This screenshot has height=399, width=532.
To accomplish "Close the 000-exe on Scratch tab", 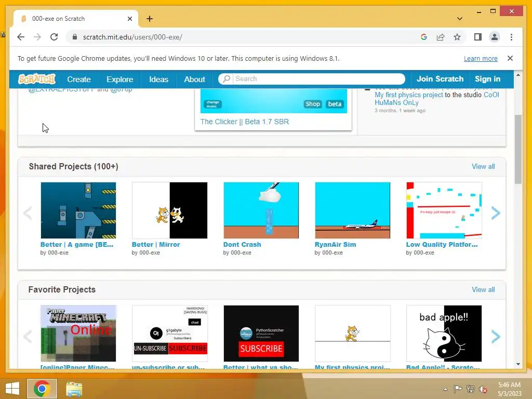I will (129, 19).
